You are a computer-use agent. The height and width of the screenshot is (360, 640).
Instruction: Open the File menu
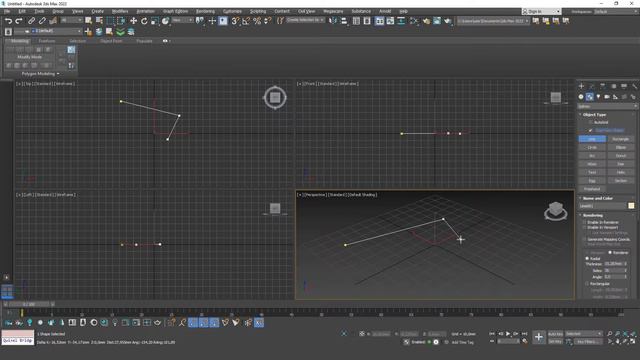(7, 11)
